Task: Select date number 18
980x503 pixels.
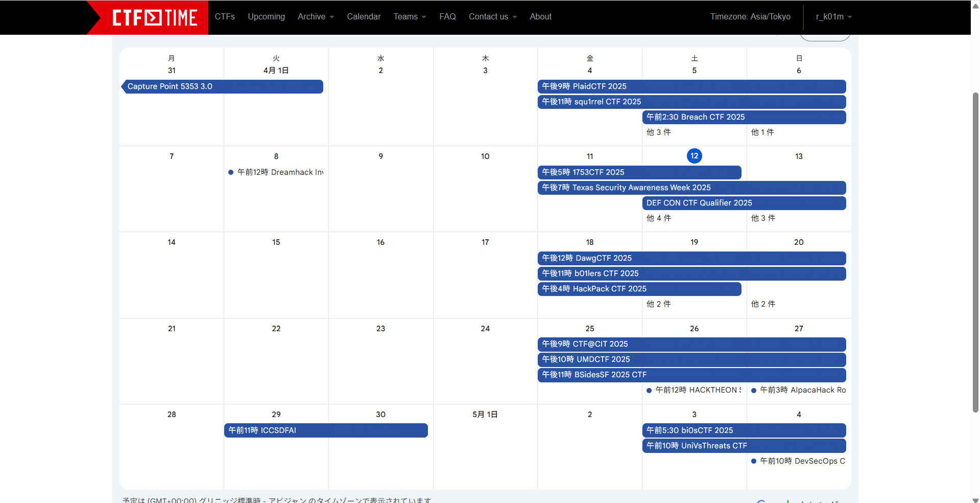Action: (x=590, y=242)
